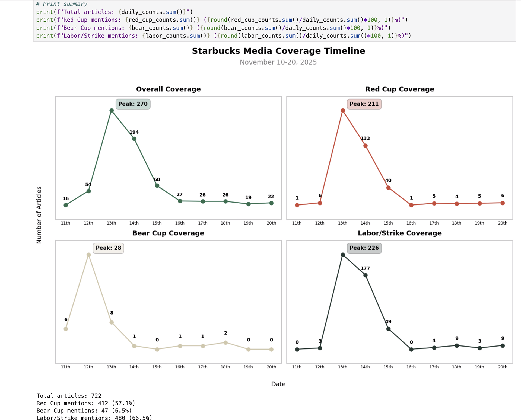
Task: Click the main title 'Starbucks Media Coverage Timeline'
Action: (x=279, y=51)
